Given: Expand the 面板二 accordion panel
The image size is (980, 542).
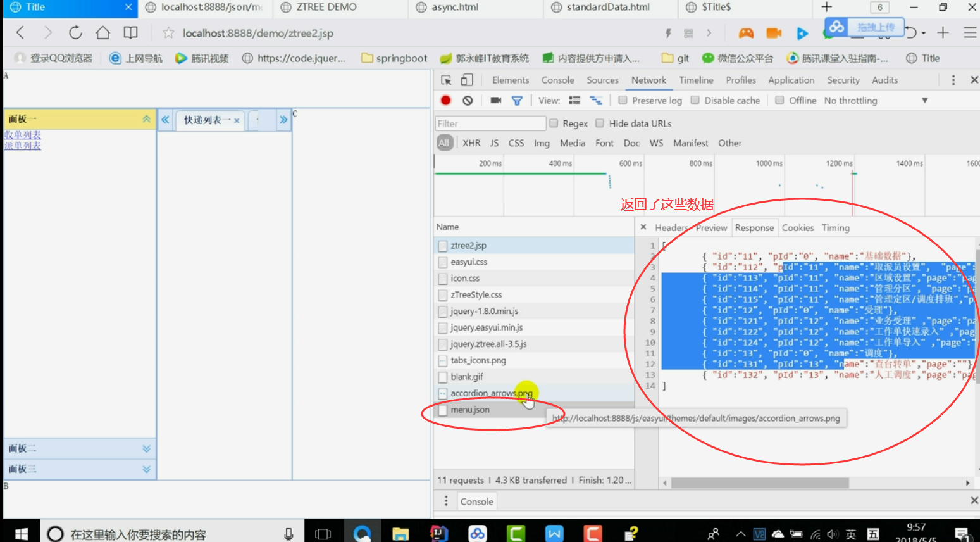Looking at the screenshot, I should [x=146, y=448].
